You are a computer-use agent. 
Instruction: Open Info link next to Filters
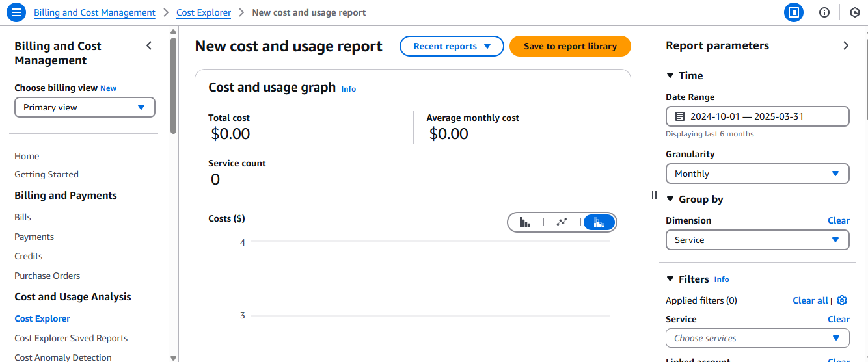[722, 279]
